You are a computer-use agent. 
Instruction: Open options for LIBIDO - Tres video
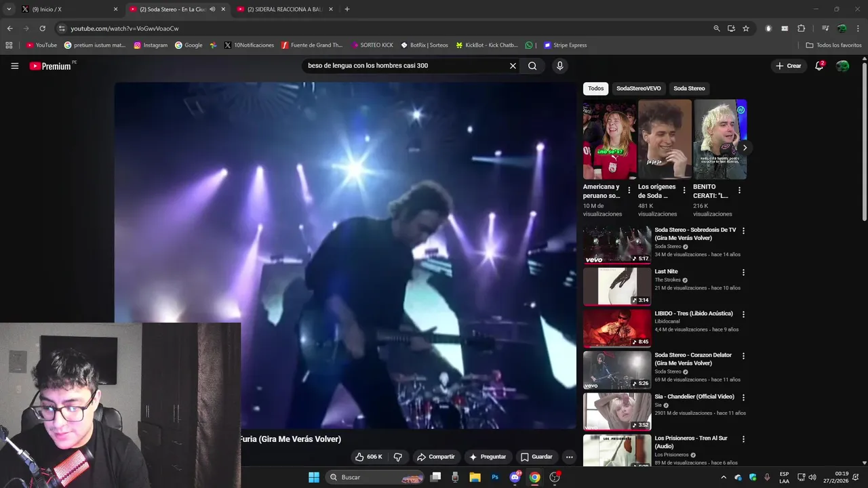point(743,314)
